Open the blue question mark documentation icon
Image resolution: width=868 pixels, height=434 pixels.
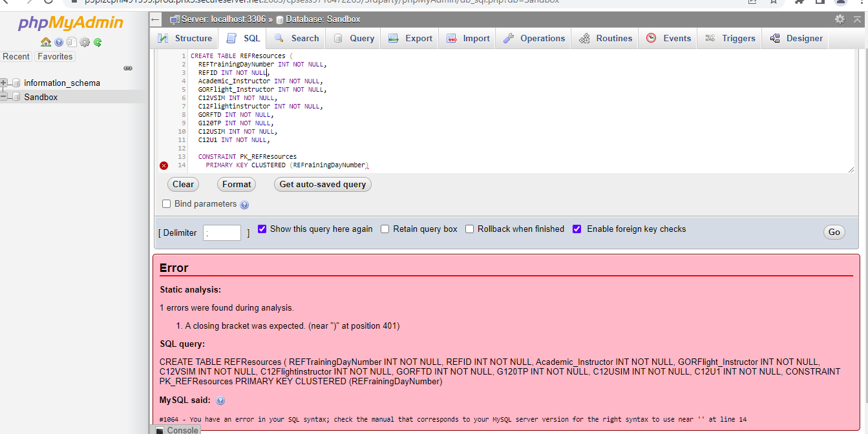(x=59, y=42)
